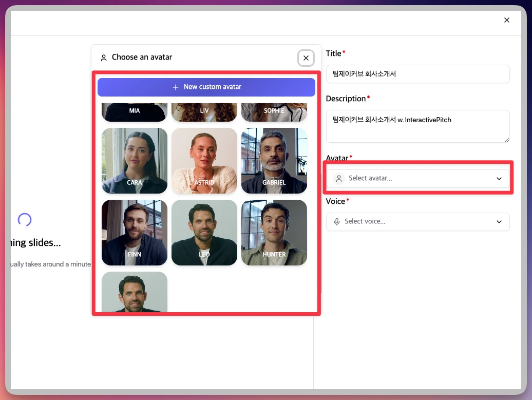Close the dialog with the top-right X

pos(507,20)
